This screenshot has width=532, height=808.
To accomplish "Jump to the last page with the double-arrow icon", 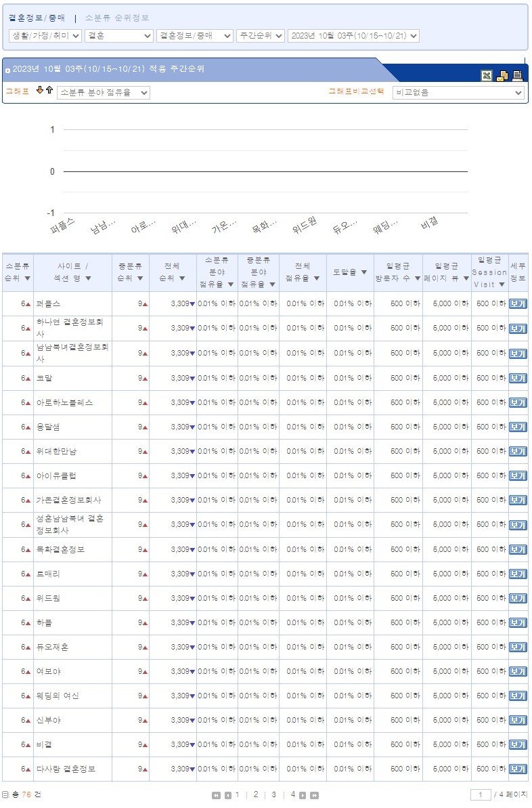I will pyautogui.click(x=314, y=795).
